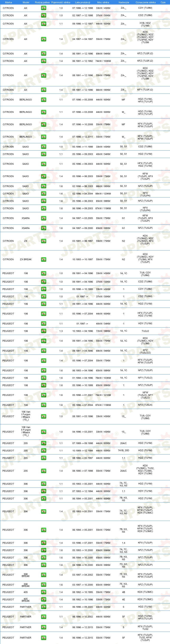Click the 1.3 engine capacity cell
This screenshot has width=170, height=644.
click(61, 331)
